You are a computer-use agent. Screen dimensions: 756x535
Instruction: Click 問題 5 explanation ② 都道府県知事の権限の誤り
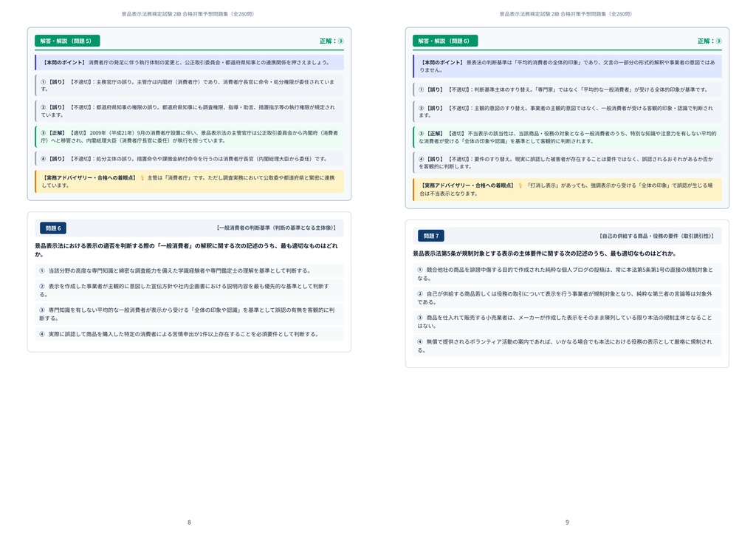pos(189,111)
